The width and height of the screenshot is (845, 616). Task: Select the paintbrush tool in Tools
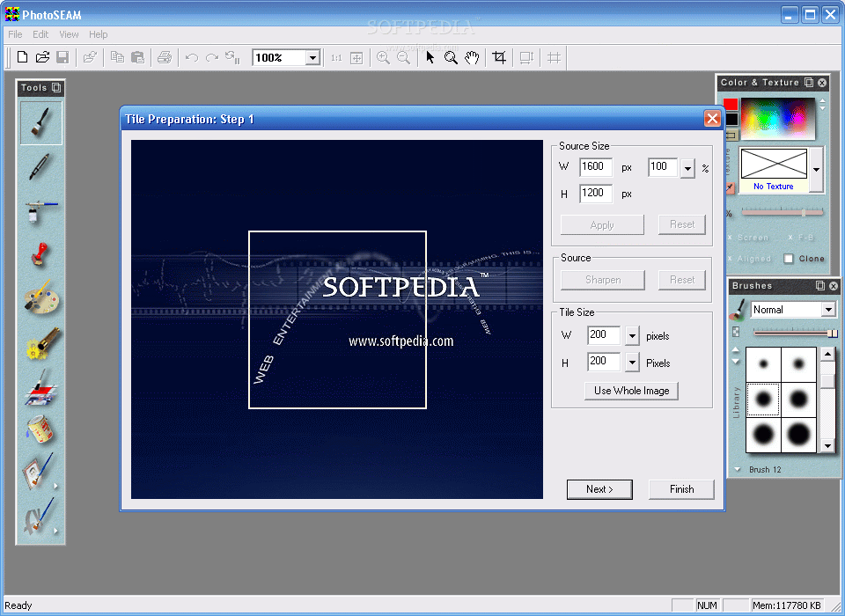(x=41, y=123)
